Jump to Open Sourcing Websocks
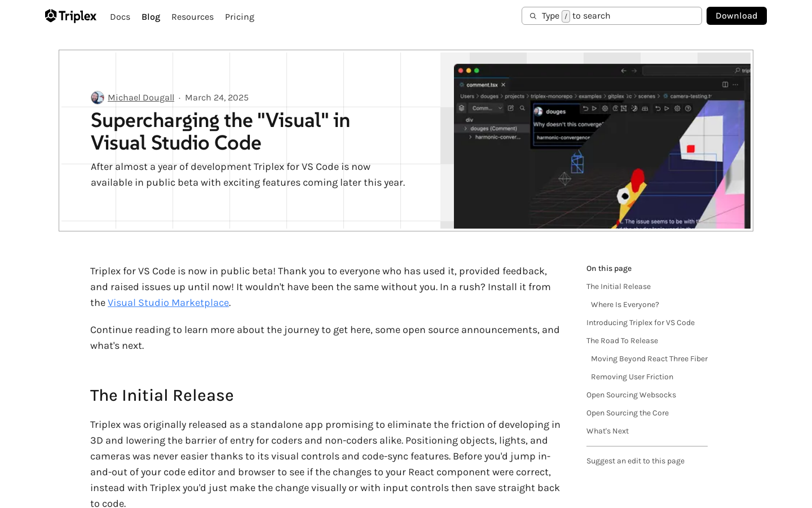 (631, 395)
